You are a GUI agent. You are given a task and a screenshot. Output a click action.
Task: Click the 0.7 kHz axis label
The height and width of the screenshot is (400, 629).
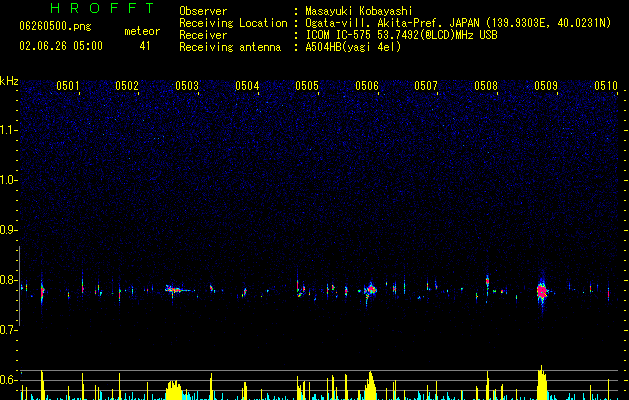click(8, 329)
